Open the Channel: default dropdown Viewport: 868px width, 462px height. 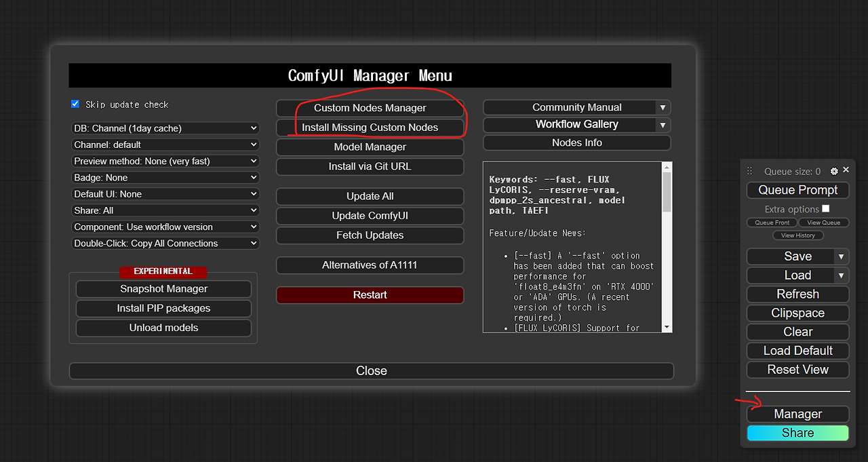[x=165, y=145]
